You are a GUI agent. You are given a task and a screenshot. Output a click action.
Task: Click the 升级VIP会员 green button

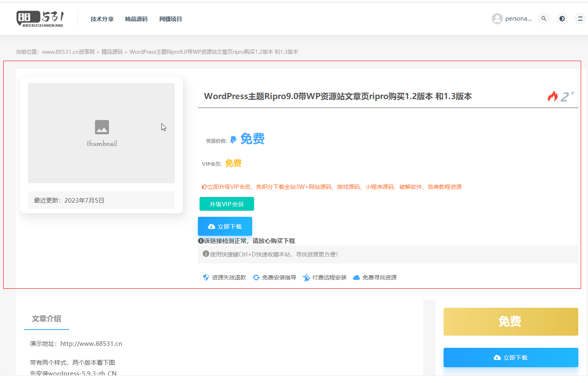tap(227, 204)
